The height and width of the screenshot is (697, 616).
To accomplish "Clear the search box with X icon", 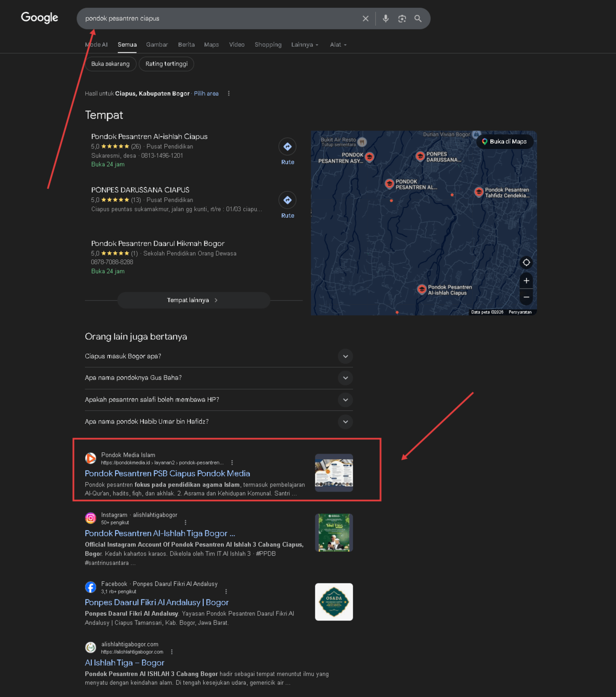I will coord(365,18).
